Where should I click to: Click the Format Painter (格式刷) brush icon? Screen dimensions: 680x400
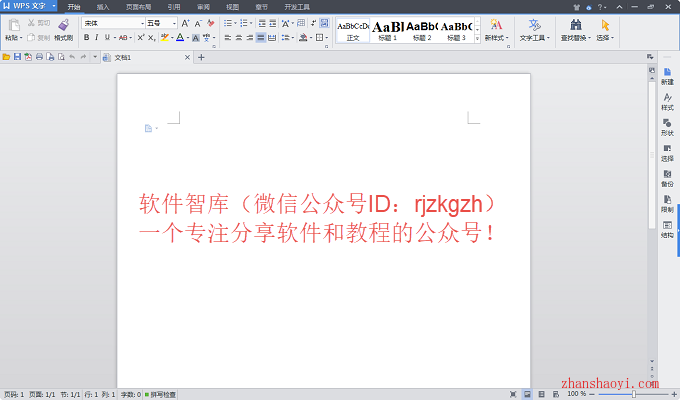point(64,25)
